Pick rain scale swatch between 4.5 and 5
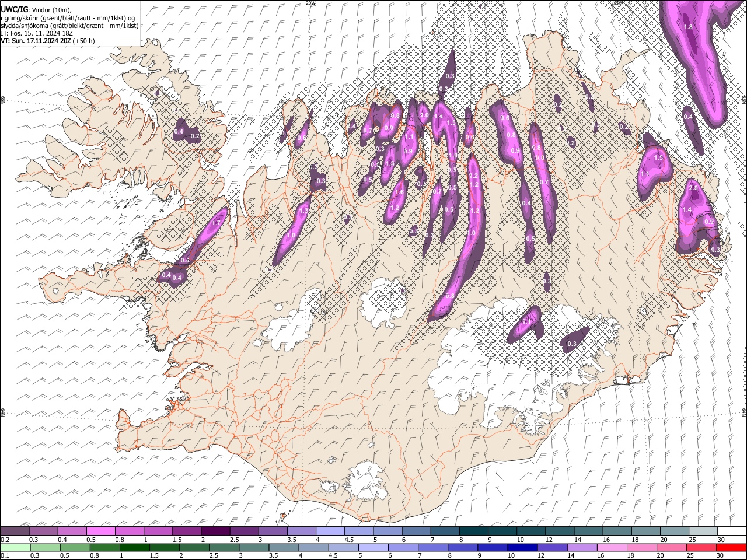Viewport: 747px width, 560px height. pos(343,547)
